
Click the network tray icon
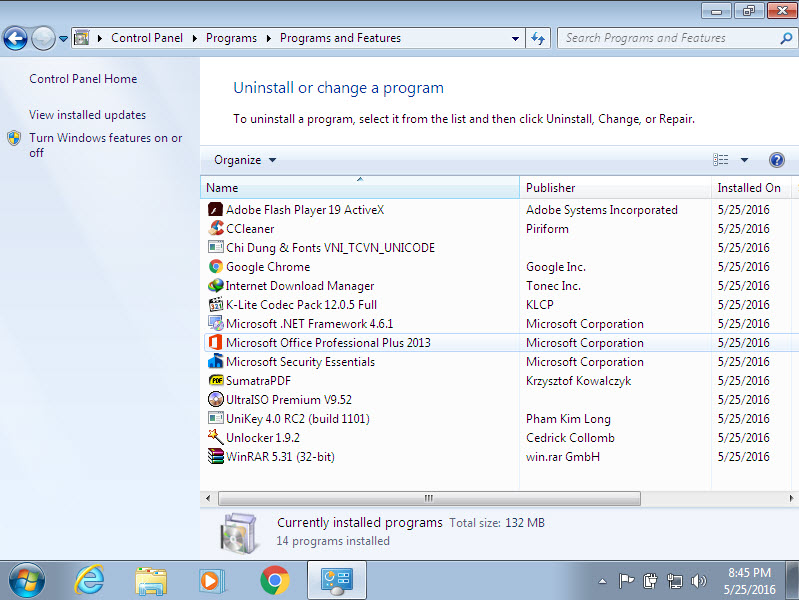(675, 581)
